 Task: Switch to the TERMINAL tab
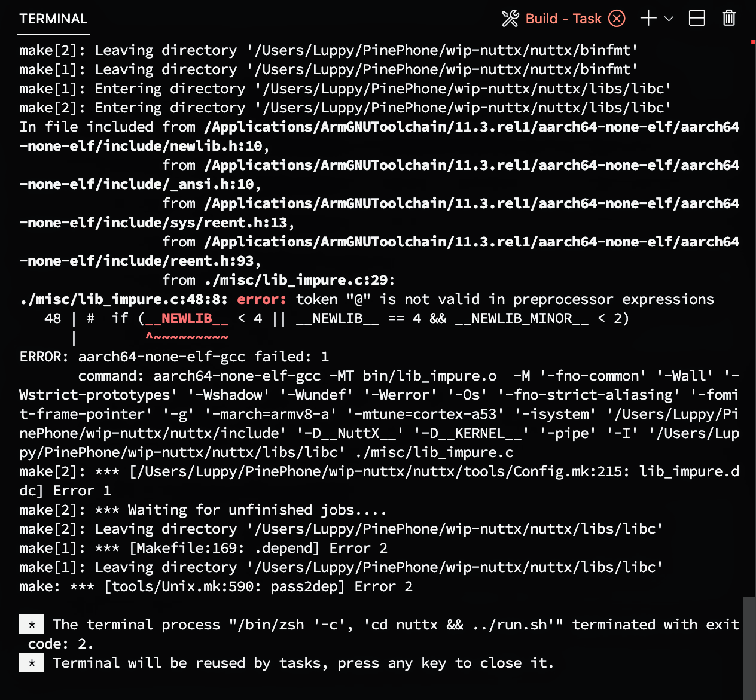[x=53, y=19]
